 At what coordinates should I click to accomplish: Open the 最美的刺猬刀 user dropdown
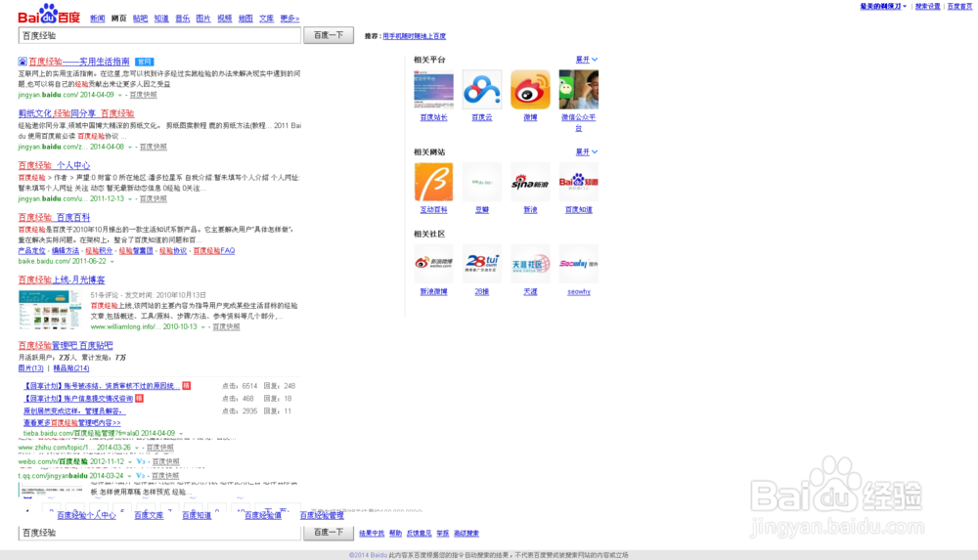883,6
